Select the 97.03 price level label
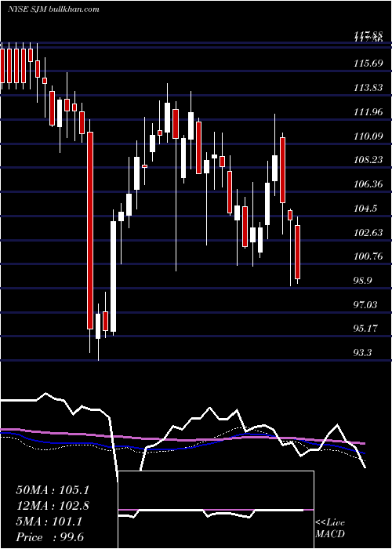Image resolution: width=392 pixels, height=549 pixels. [366, 305]
